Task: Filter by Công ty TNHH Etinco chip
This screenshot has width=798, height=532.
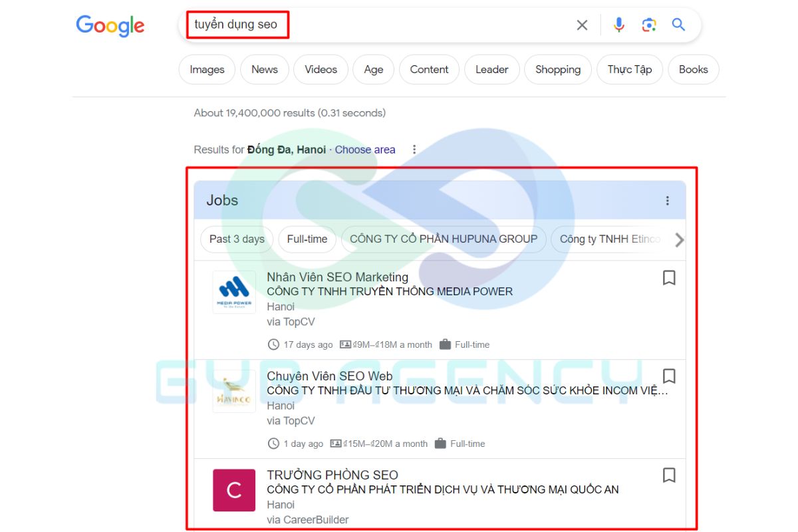Action: (610, 239)
